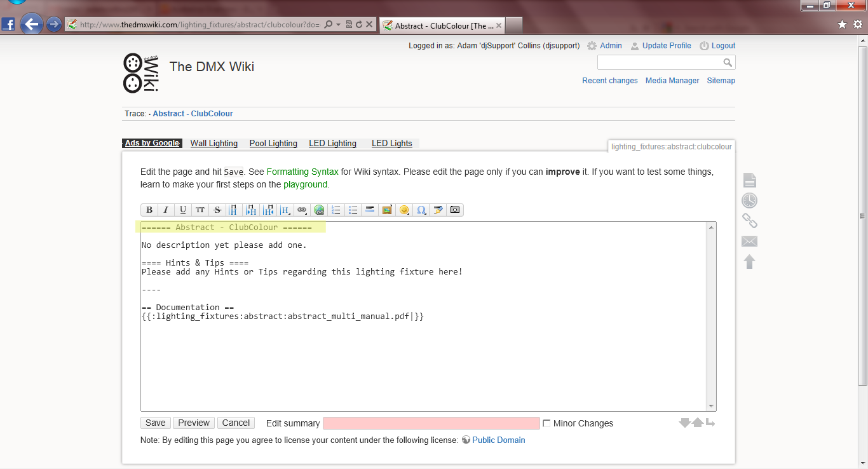Image resolution: width=868 pixels, height=469 pixels.
Task: Open the Media Manager link
Action: (672, 81)
